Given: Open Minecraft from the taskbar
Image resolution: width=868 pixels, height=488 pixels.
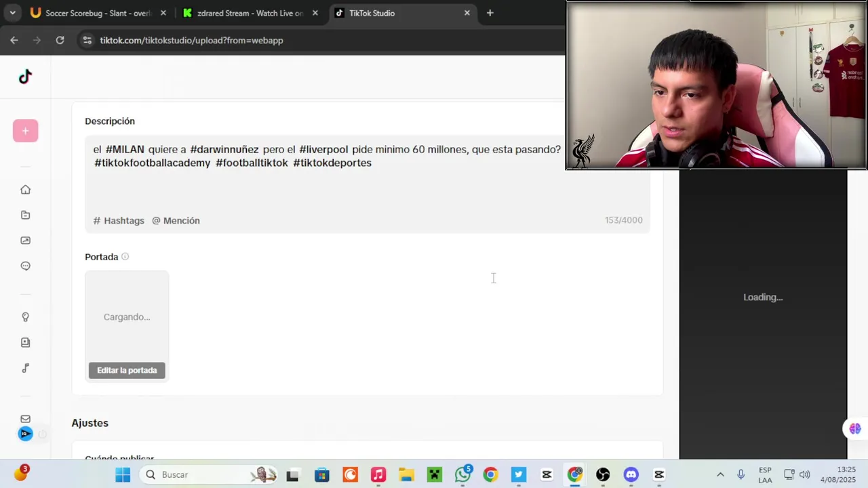Looking at the screenshot, I should [x=435, y=474].
